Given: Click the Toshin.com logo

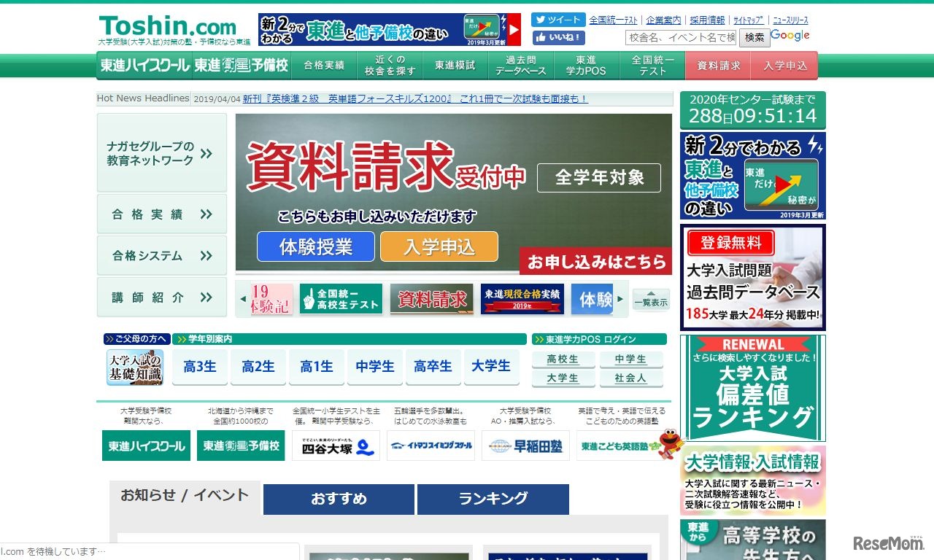Looking at the screenshot, I should (x=168, y=27).
